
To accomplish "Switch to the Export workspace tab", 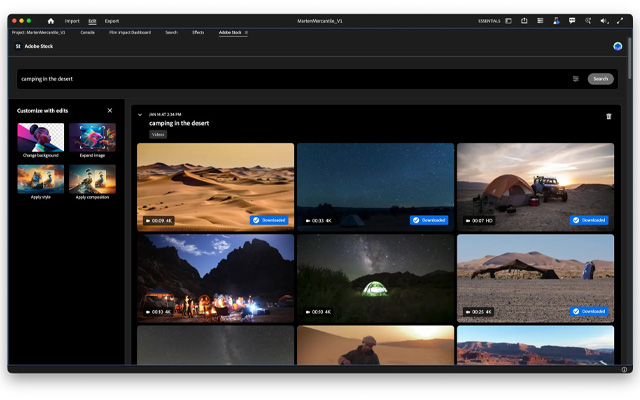I will [x=111, y=21].
